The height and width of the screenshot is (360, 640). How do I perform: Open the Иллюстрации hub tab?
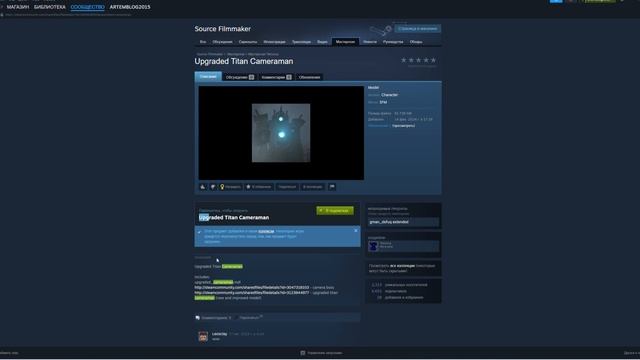pos(274,42)
